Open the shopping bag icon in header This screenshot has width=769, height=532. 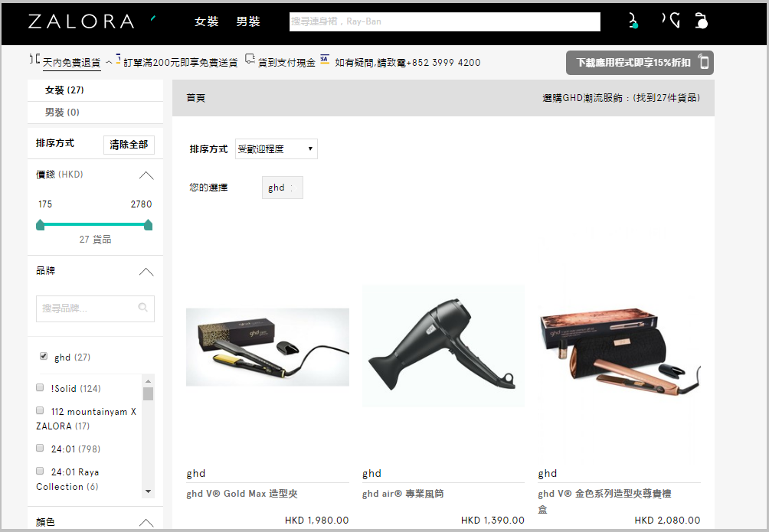(702, 21)
